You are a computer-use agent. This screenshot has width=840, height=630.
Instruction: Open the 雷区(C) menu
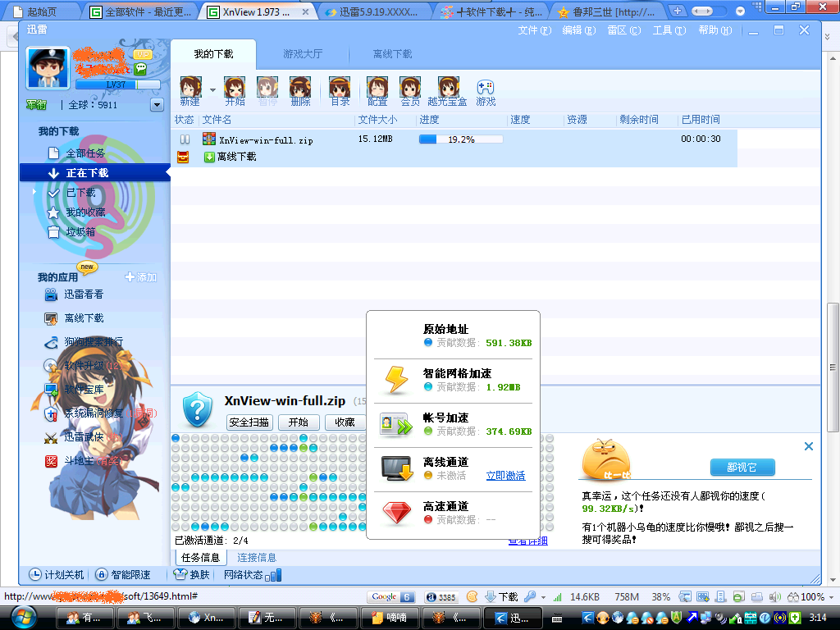(x=624, y=30)
